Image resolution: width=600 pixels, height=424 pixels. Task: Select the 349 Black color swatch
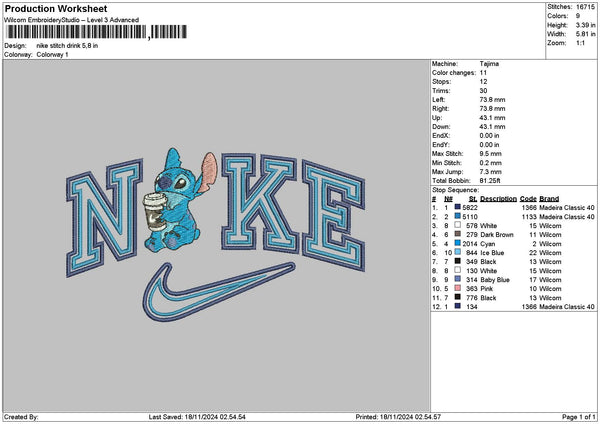(x=457, y=261)
